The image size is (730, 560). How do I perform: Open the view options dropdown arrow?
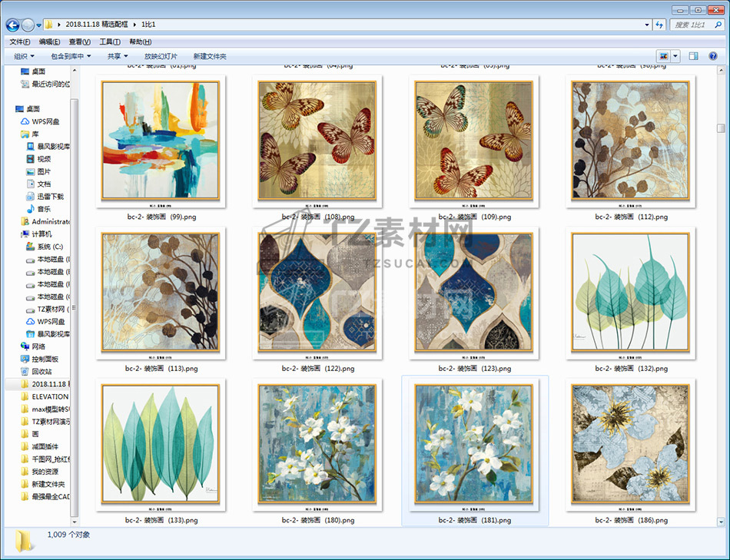[x=675, y=56]
